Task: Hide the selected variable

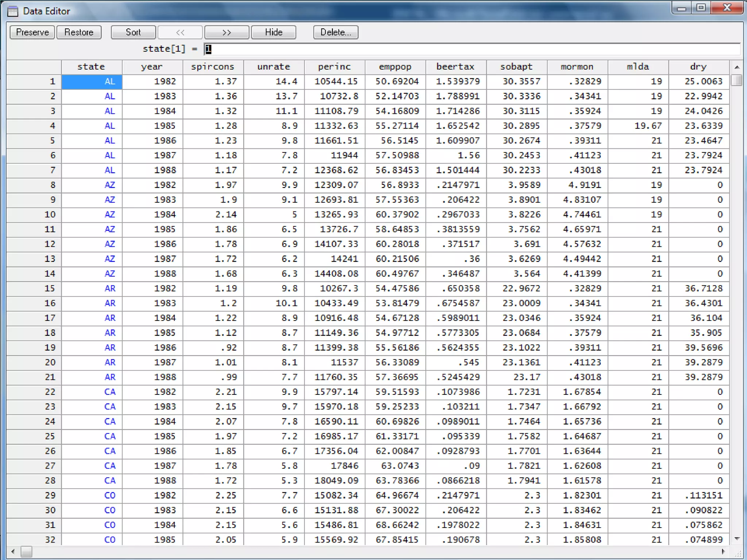Action: (x=274, y=32)
